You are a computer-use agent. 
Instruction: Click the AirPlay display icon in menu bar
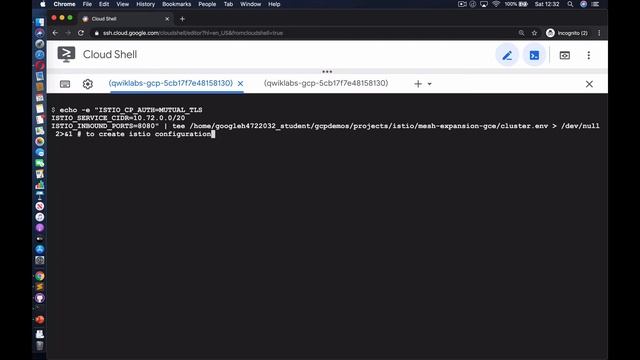484,4
